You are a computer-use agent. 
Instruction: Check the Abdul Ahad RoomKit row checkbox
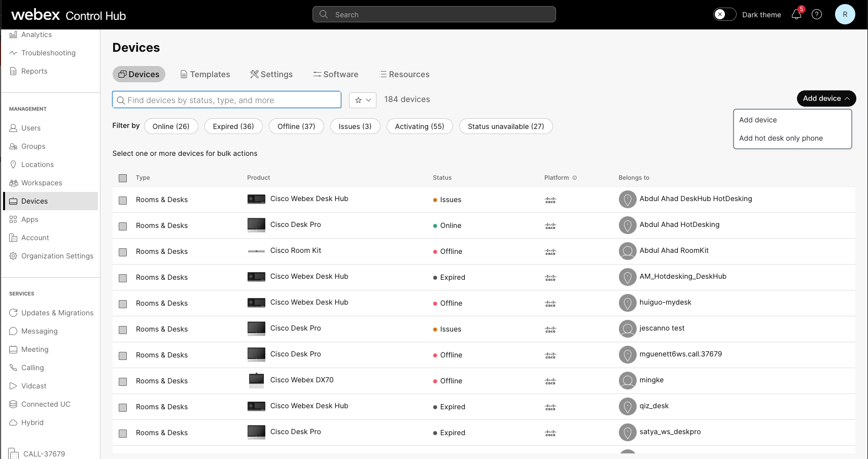[x=123, y=252]
